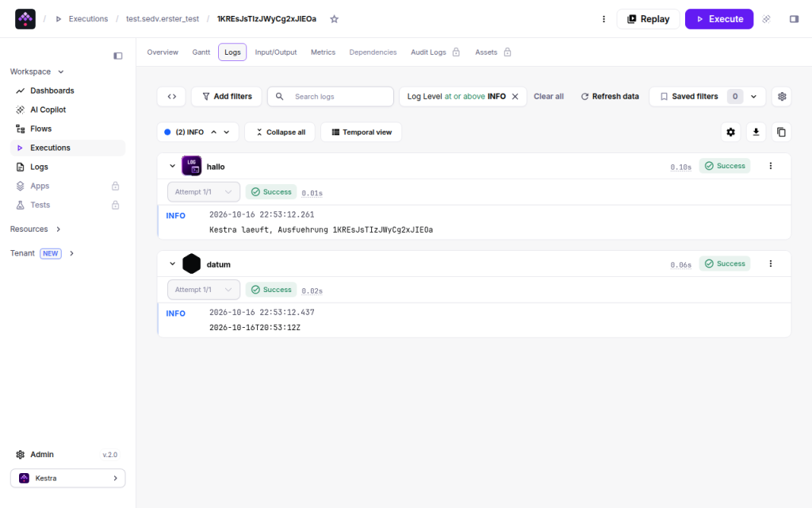The height and width of the screenshot is (508, 812).
Task: Open the filter settings gear icon
Action: (x=782, y=96)
